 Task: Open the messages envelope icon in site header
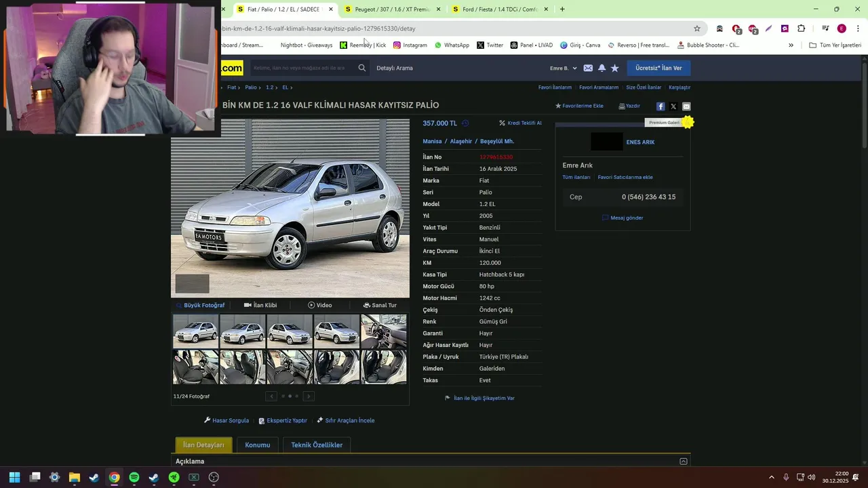tap(588, 68)
